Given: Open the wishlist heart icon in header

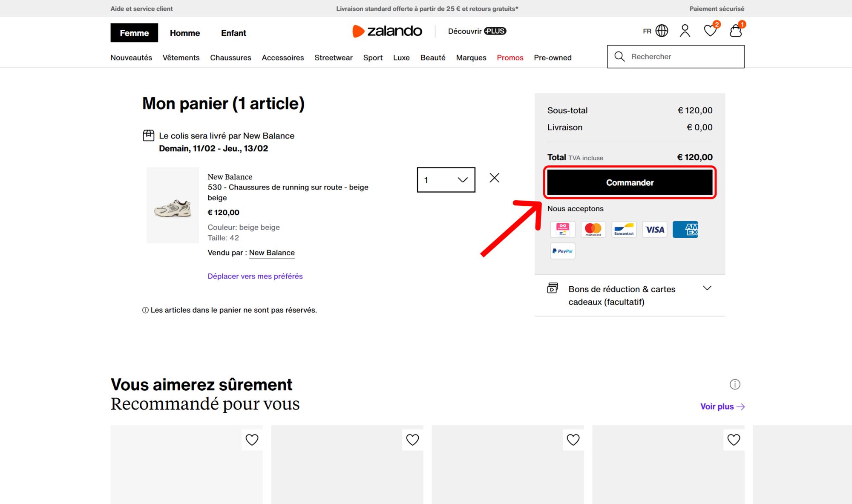Looking at the screenshot, I should (710, 31).
